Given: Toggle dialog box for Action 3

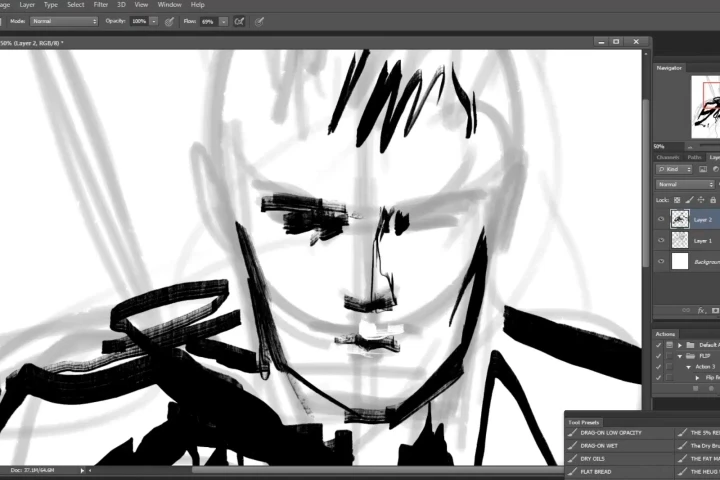Looking at the screenshot, I should 669,367.
